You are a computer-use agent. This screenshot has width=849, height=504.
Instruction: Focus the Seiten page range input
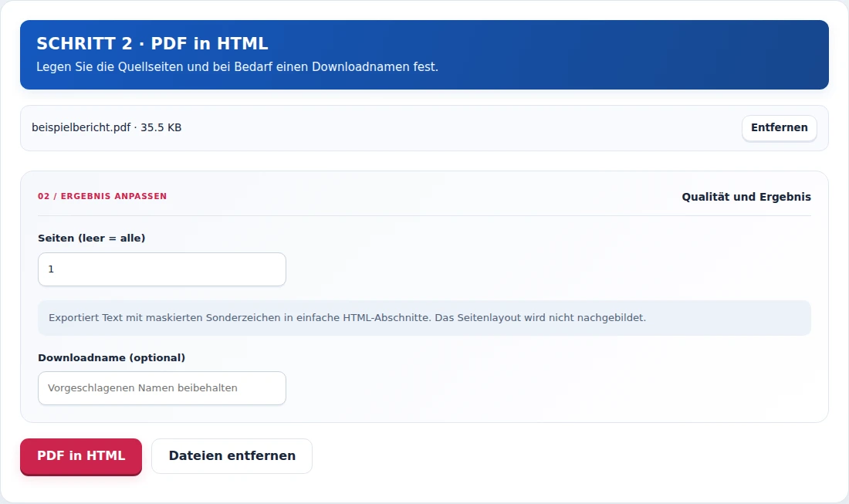[162, 269]
